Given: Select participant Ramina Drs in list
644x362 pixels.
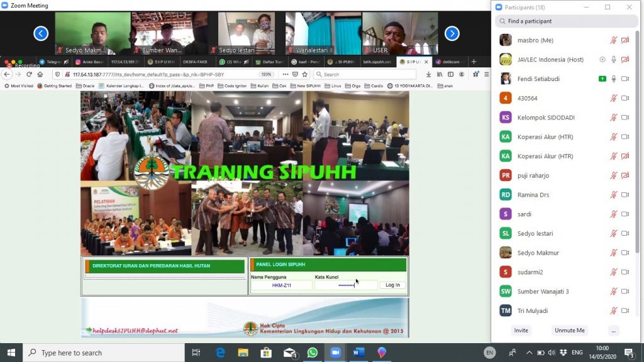Looking at the screenshot, I should pos(565,195).
